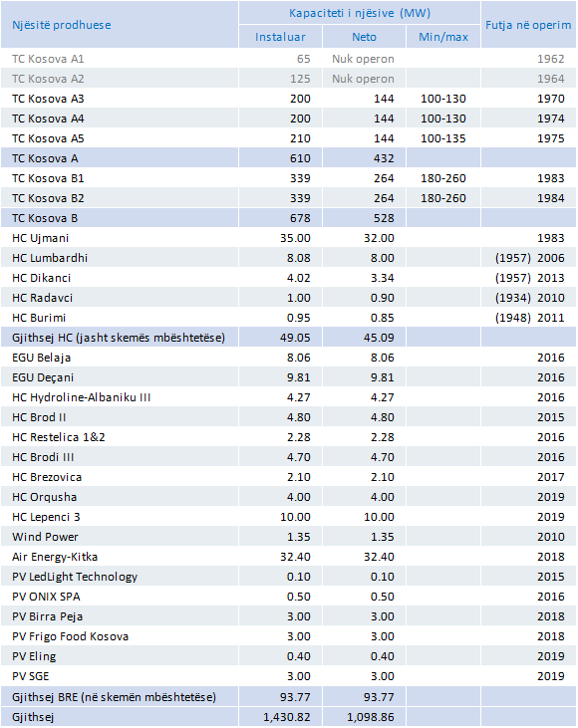Click year 1964 in TC Kosova A2 row
The height and width of the screenshot is (728, 578).
550,79
